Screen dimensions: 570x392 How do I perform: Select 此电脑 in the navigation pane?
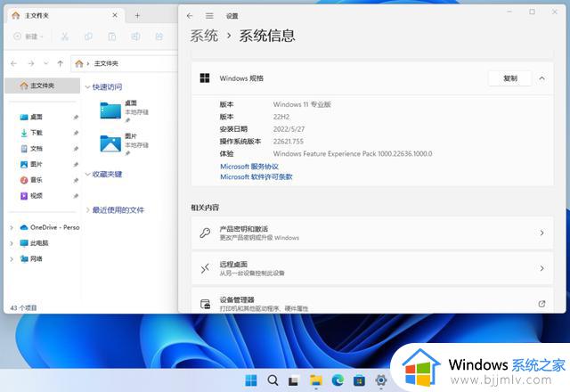point(35,243)
